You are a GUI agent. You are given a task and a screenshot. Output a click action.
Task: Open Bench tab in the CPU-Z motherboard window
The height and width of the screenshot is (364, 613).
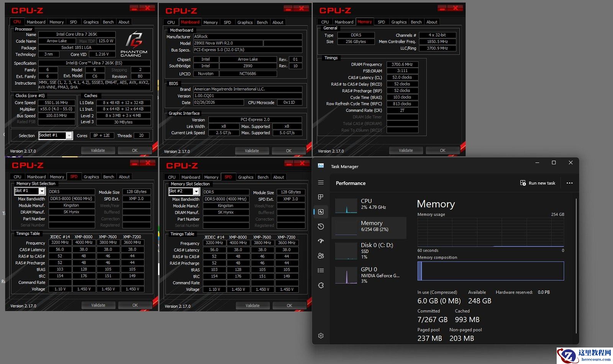pyautogui.click(x=262, y=22)
